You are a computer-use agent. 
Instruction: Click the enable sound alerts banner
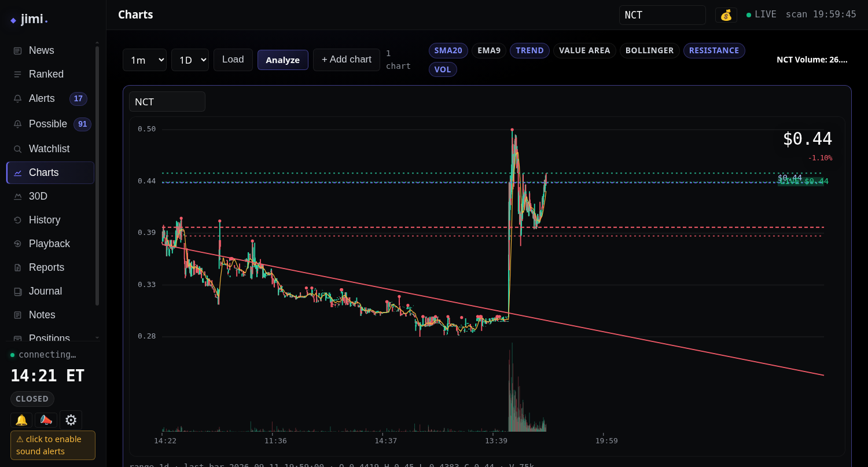coord(53,446)
